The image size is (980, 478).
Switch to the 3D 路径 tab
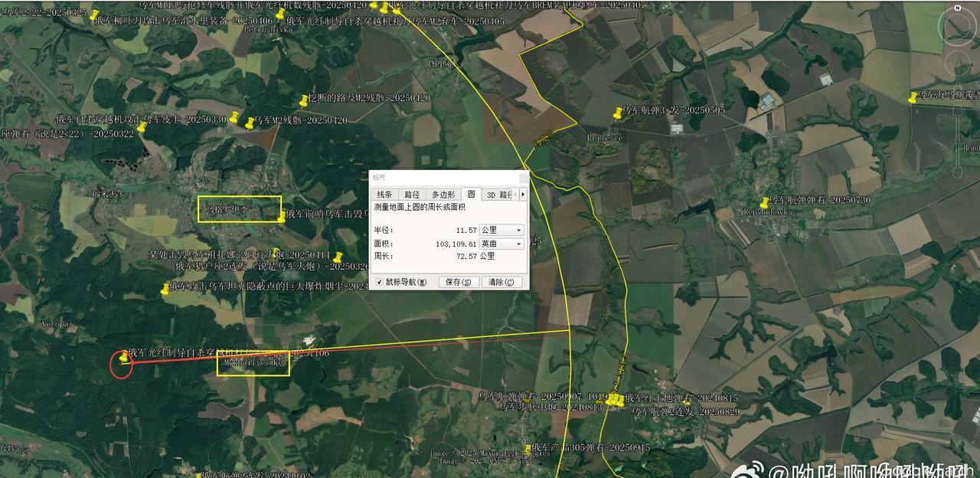coord(501,195)
